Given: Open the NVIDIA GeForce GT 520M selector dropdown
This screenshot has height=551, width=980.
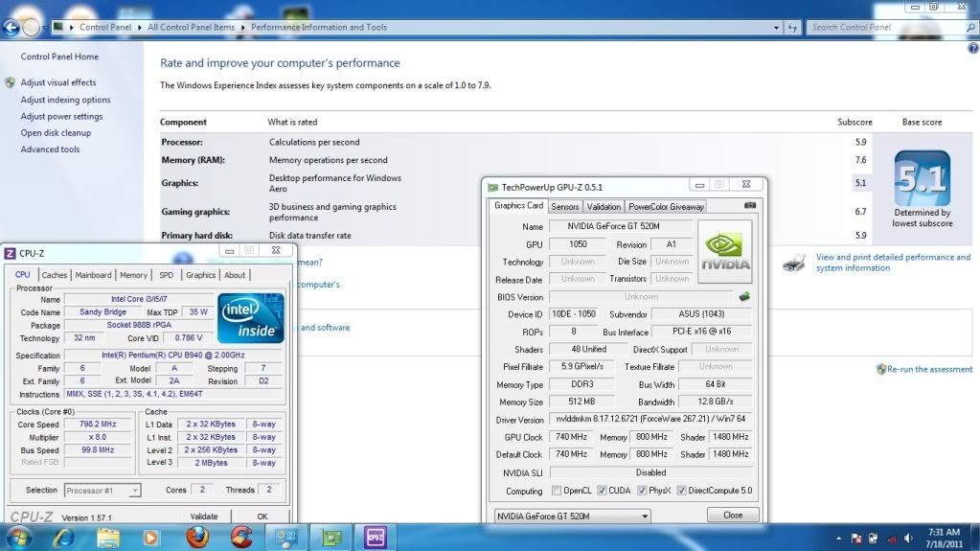Looking at the screenshot, I should [572, 516].
